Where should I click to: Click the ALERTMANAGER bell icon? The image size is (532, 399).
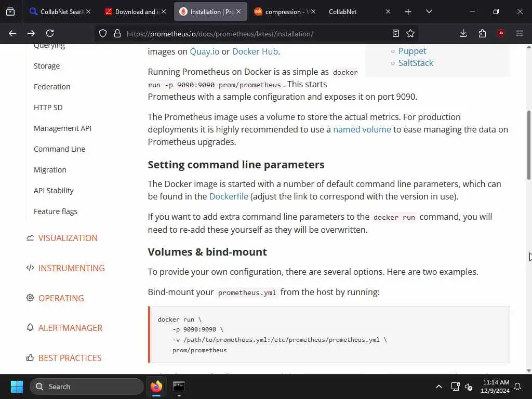tap(30, 327)
